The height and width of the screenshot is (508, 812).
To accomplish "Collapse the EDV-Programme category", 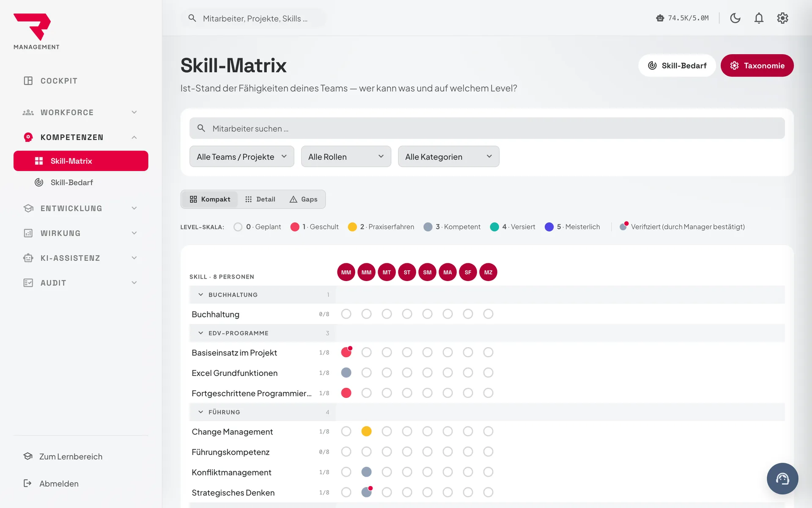I will [200, 333].
